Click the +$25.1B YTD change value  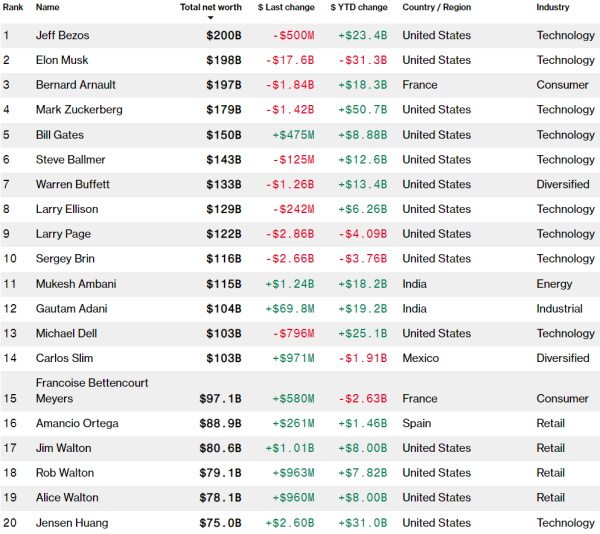363,334
